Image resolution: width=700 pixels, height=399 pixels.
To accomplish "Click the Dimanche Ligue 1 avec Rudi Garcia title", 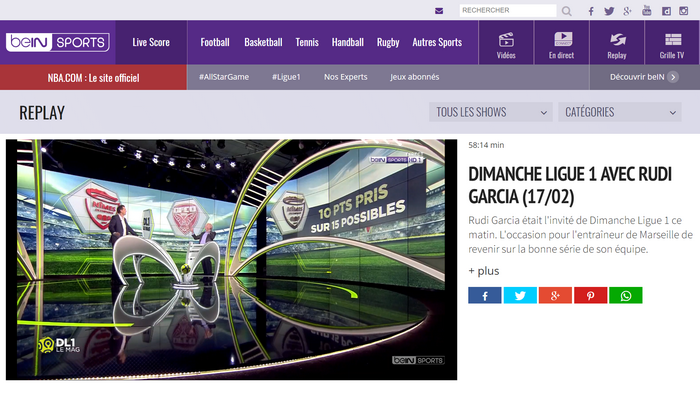I will coord(570,185).
